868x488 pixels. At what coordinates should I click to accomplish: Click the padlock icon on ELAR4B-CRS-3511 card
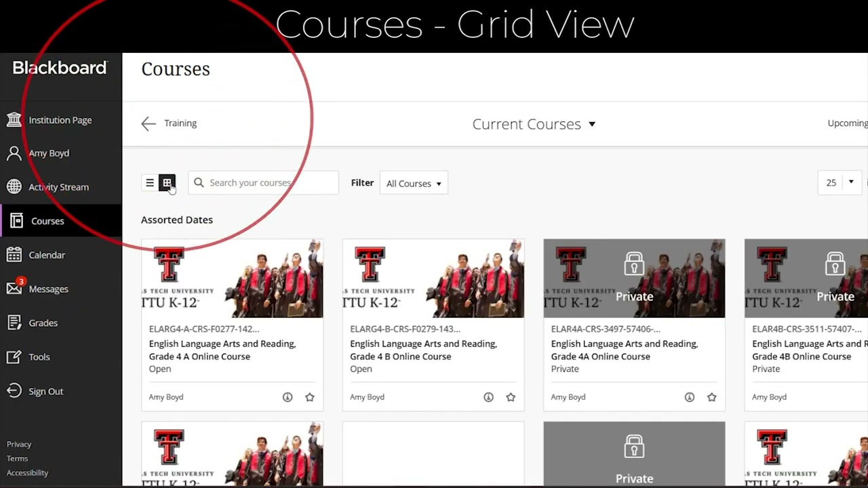(835, 264)
